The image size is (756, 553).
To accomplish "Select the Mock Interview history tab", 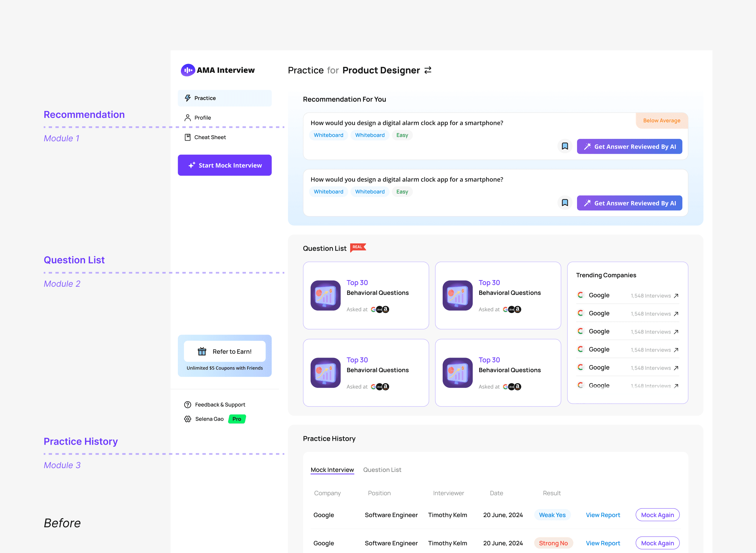I will 332,470.
